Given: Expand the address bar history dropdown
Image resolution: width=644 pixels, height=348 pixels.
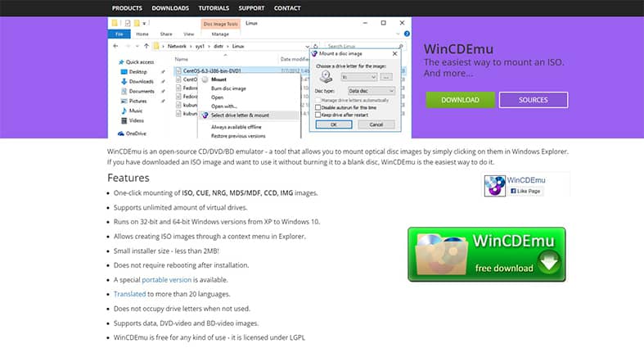Looking at the screenshot, I should pyautogui.click(x=307, y=46).
